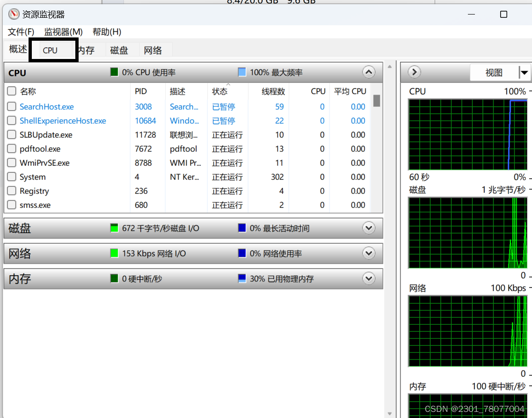532x418 pixels.
Task: Click the blue network utilization legend square
Action: [242, 253]
